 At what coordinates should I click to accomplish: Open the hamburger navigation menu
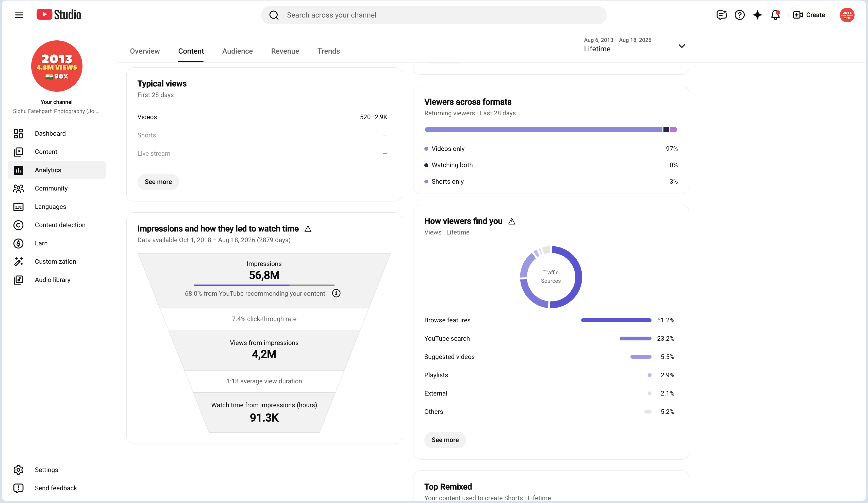(19, 15)
